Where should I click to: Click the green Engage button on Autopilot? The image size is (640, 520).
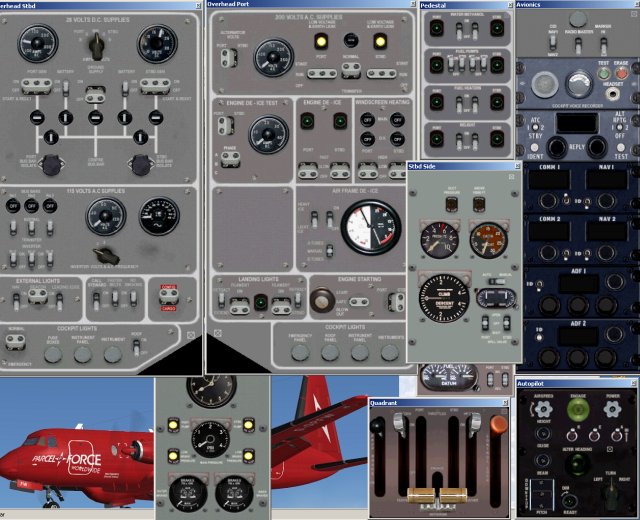(578, 409)
